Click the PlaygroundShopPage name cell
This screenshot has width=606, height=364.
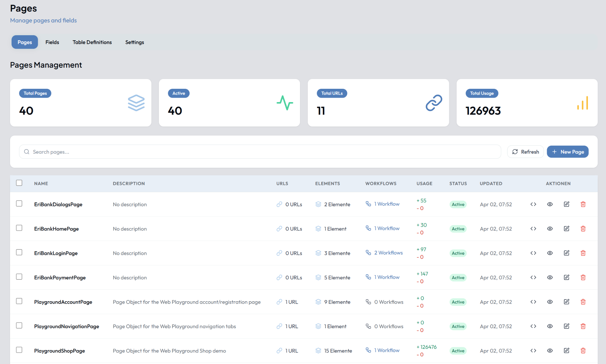coord(59,351)
